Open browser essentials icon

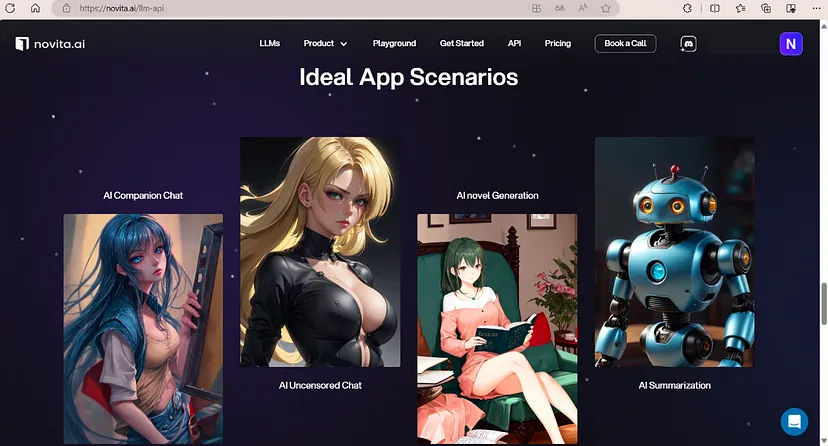pyautogui.click(x=791, y=8)
